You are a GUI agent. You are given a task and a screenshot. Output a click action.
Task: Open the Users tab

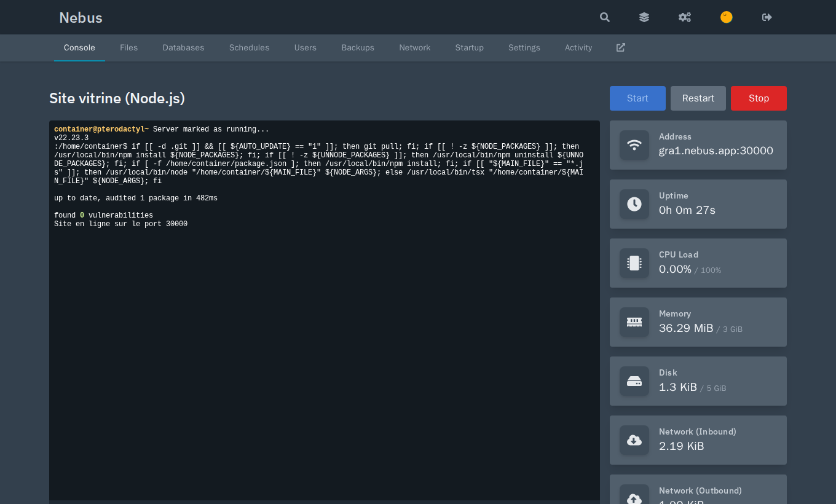(x=306, y=48)
